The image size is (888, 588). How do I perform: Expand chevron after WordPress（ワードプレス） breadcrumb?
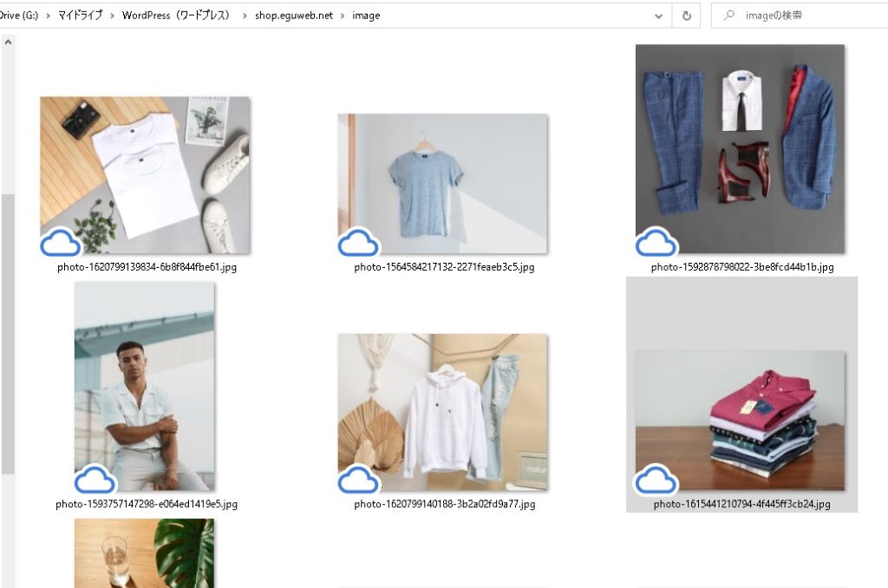pyautogui.click(x=245, y=16)
